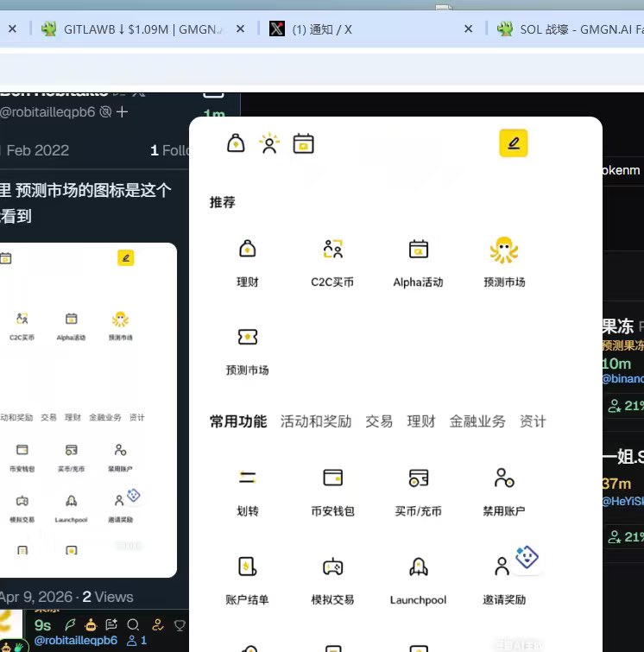Open the 划转 transfer icon
The image size is (644, 652).
[x=248, y=478]
